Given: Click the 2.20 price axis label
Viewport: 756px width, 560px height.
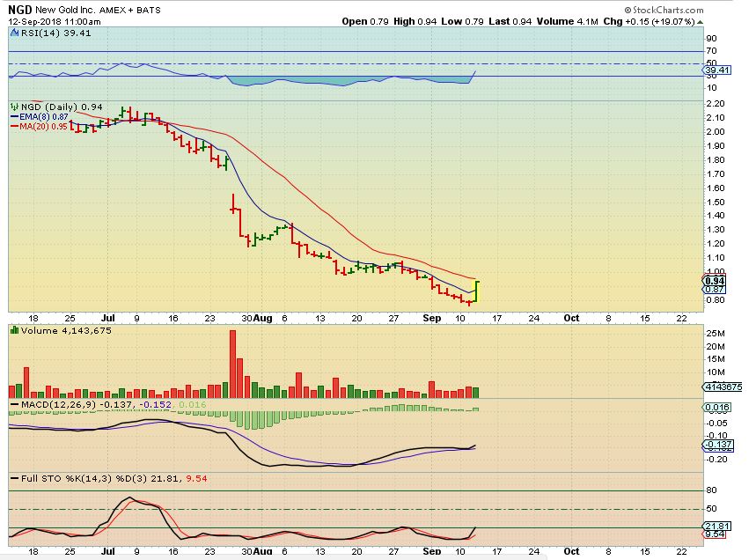Looking at the screenshot, I should 715,104.
